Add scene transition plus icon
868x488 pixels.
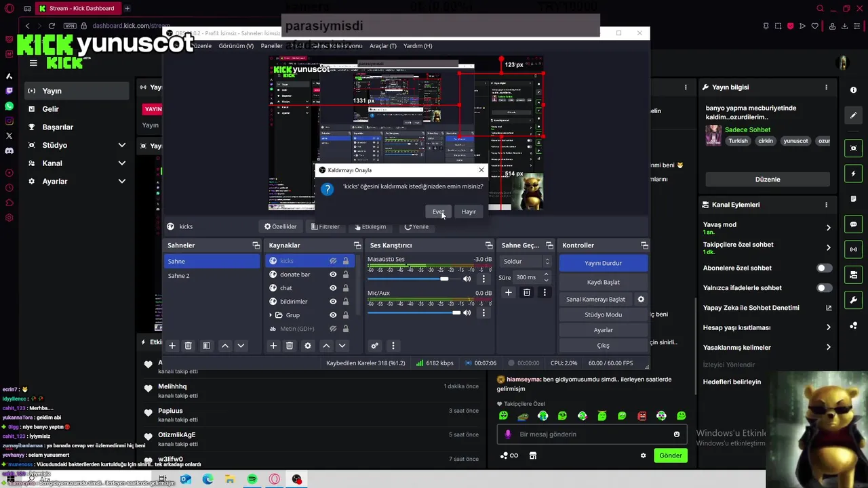click(509, 292)
